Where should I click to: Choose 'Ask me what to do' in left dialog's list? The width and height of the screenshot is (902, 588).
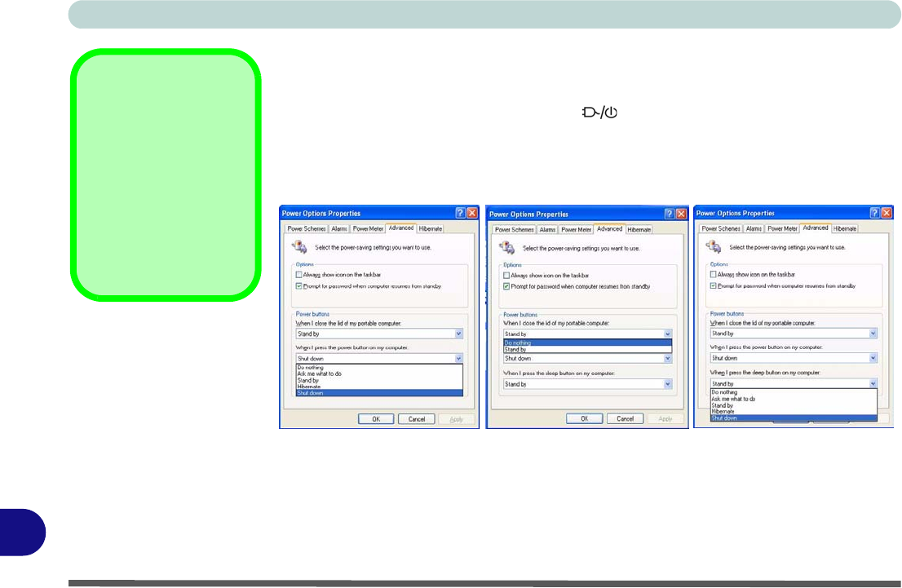pos(379,374)
